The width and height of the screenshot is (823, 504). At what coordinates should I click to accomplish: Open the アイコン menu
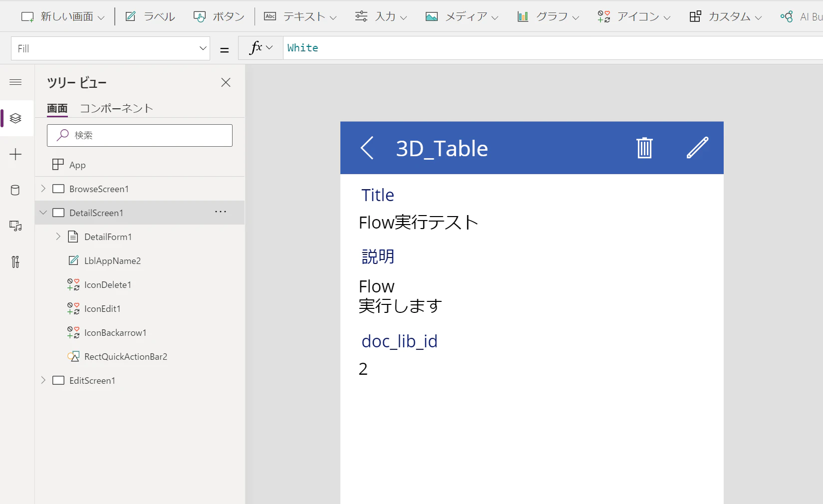coord(634,16)
